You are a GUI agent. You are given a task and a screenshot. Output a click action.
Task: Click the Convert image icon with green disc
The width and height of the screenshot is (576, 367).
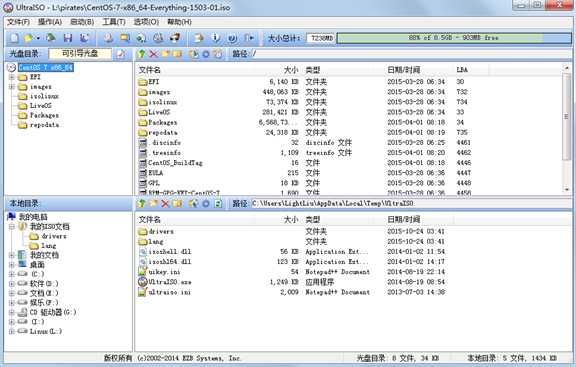click(x=141, y=38)
